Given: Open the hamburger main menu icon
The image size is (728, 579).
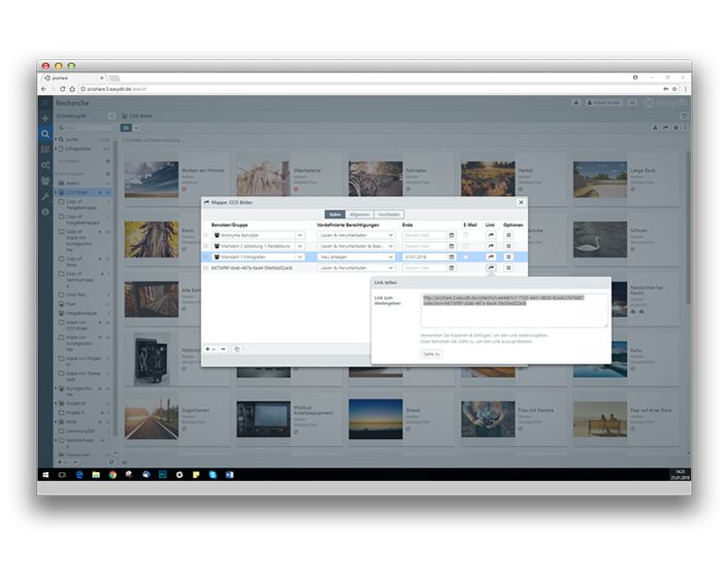Looking at the screenshot, I should point(45,103).
